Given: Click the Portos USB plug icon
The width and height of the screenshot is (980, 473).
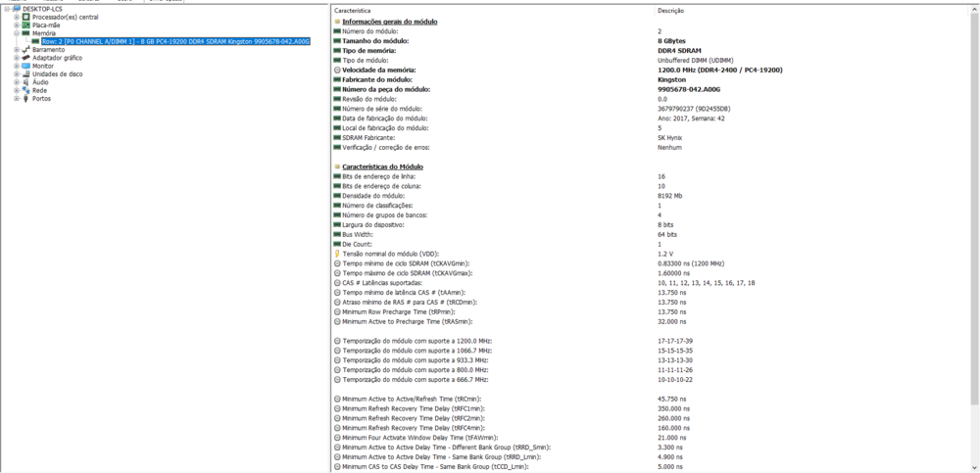Looking at the screenshot, I should [x=25, y=99].
